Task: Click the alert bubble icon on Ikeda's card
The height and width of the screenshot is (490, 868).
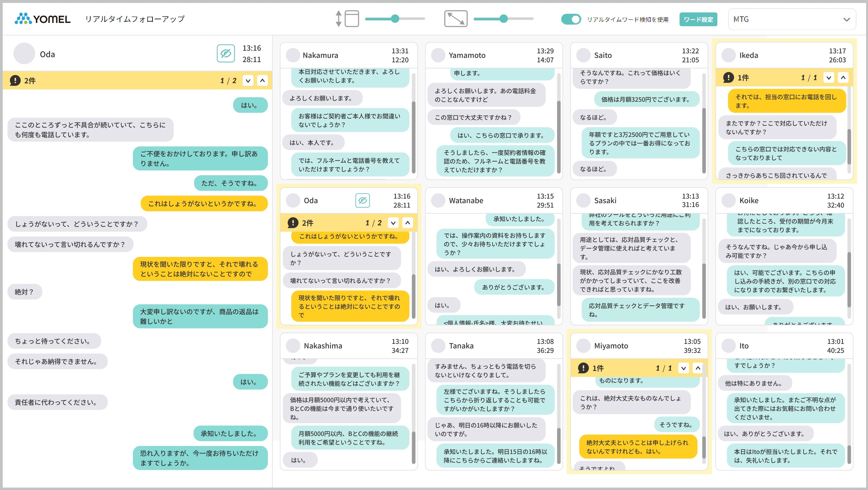Action: pos(728,77)
